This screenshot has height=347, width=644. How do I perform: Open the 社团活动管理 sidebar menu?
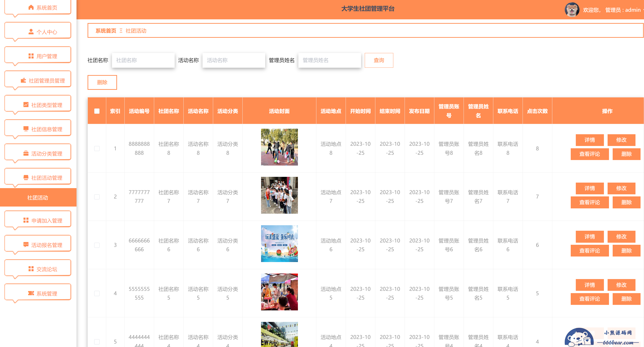coord(38,178)
